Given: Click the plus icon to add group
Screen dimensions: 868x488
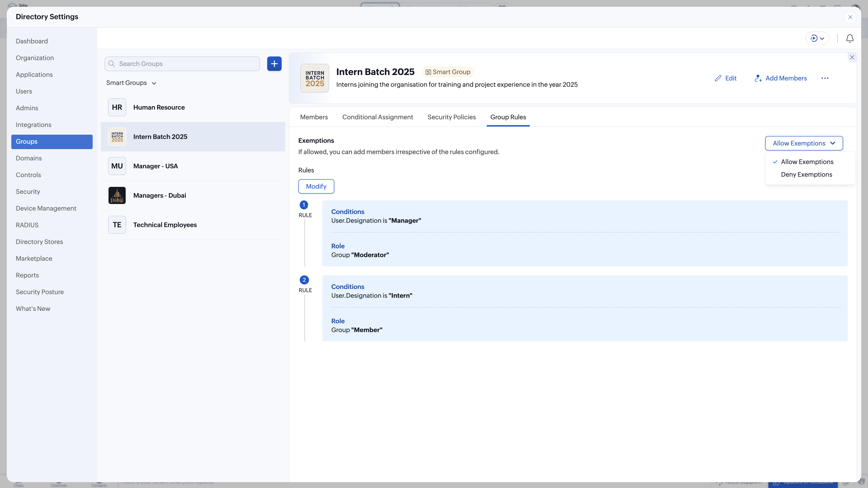Looking at the screenshot, I should (274, 64).
